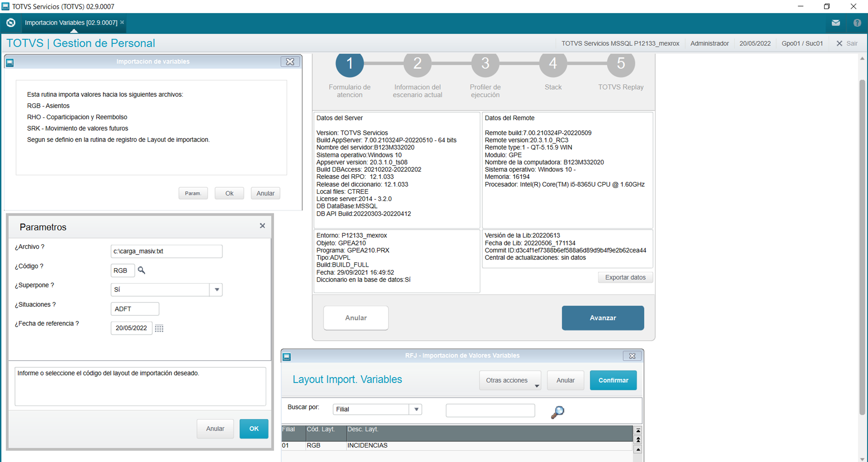The image size is (868, 462).
Task: Switch to the Importacion Variables [02.9.0007] tab
Action: [x=71, y=23]
